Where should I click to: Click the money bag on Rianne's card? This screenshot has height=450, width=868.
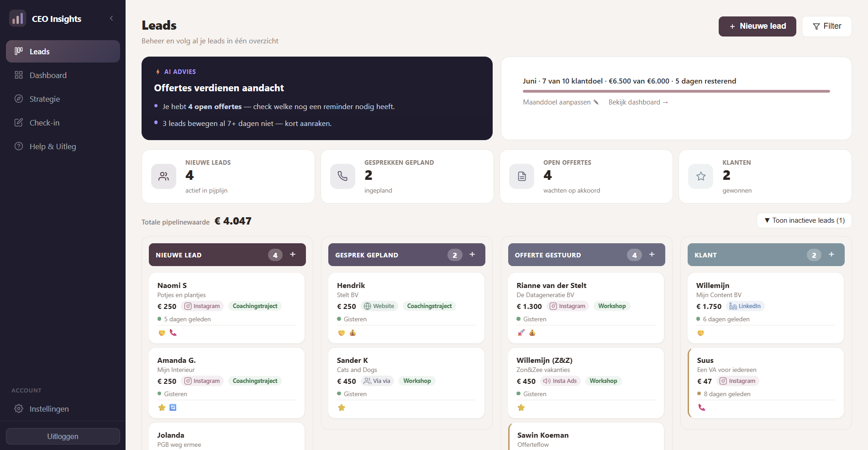[x=532, y=333]
